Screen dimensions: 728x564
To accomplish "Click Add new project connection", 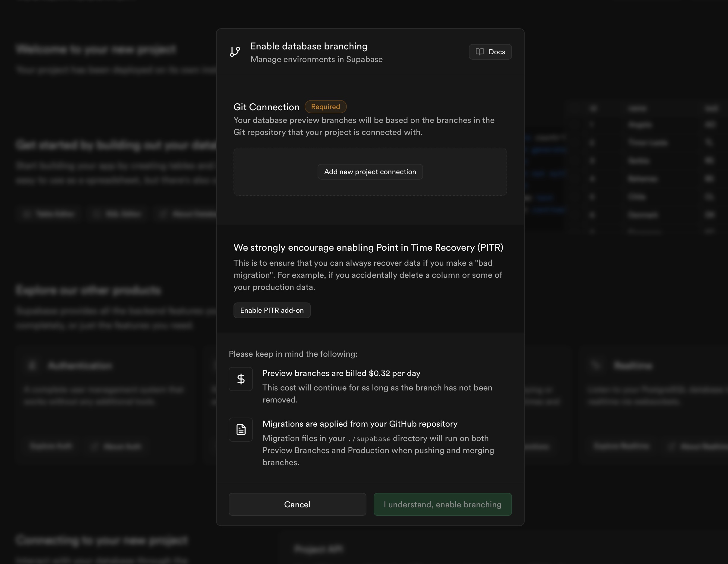I will [x=370, y=172].
